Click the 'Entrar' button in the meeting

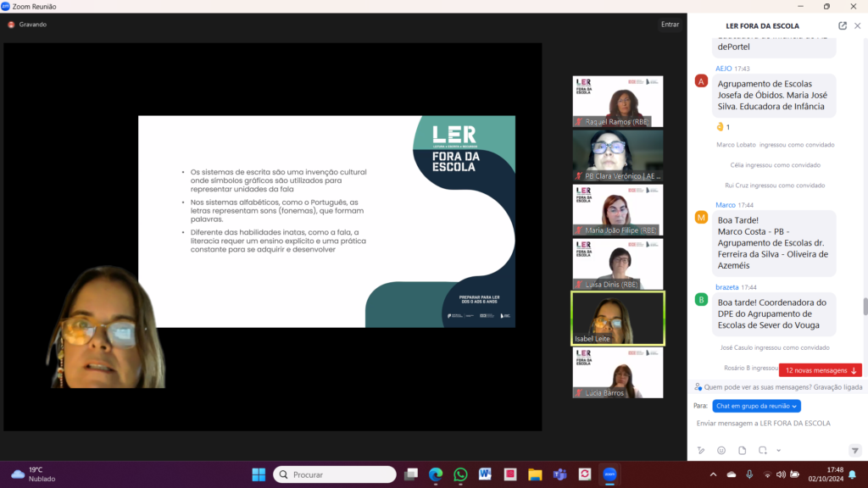coord(670,25)
